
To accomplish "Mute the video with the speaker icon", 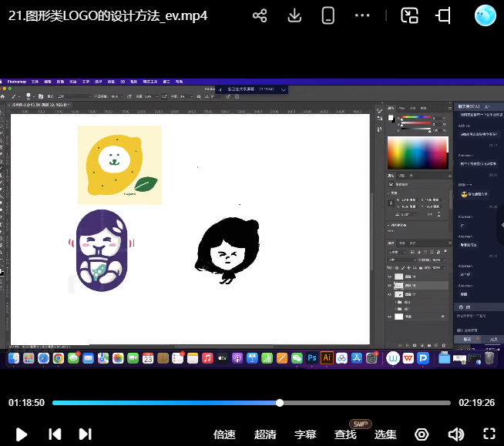I will click(x=455, y=434).
